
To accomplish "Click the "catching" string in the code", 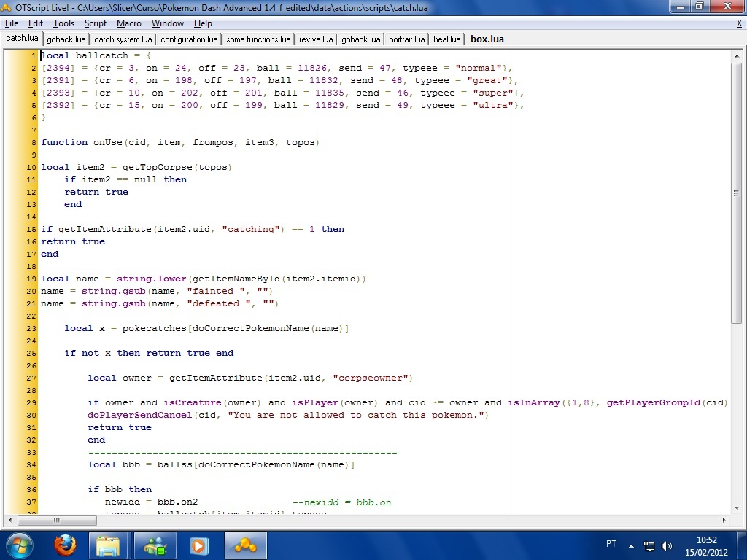I will pos(253,229).
